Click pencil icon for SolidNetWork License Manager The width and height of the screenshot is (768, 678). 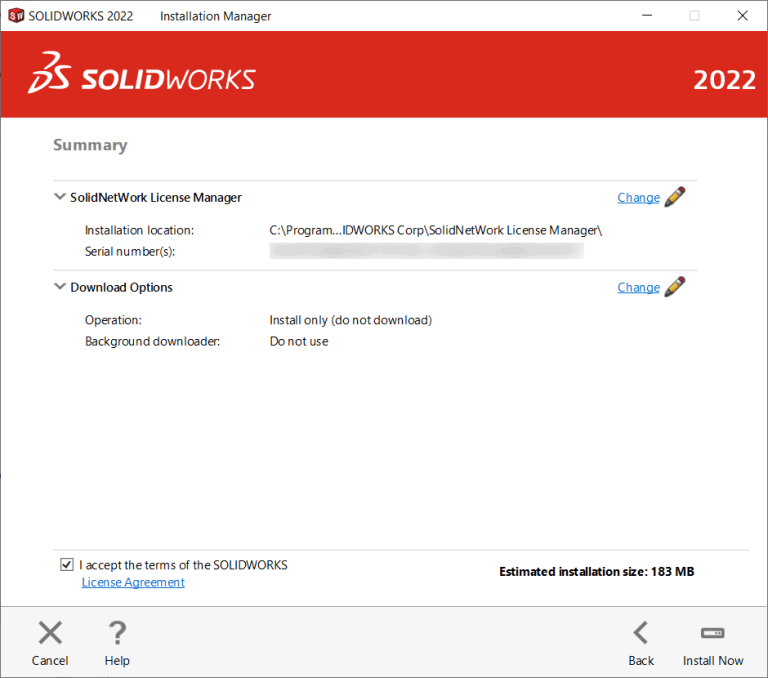click(x=675, y=197)
